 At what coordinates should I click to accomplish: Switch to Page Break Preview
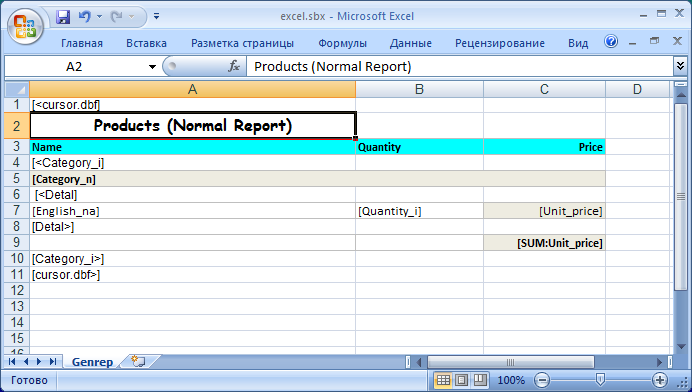click(480, 380)
